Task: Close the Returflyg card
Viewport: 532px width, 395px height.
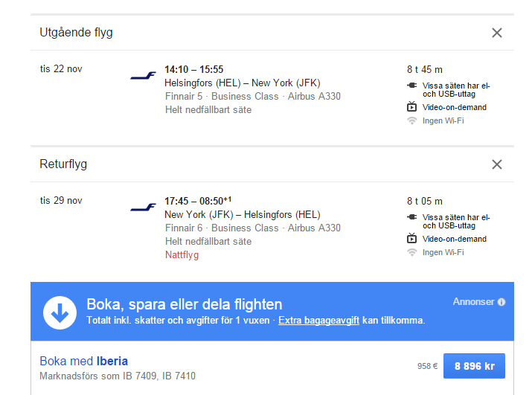Action: (x=497, y=164)
